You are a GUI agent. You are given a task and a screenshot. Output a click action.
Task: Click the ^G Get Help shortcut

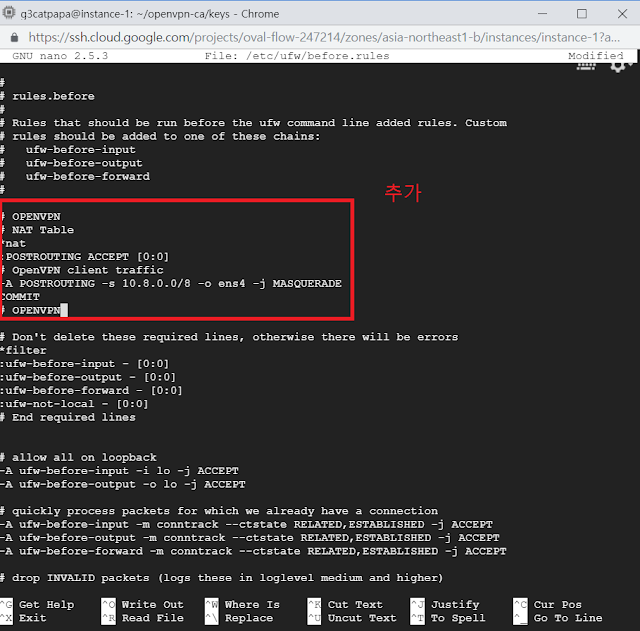38,604
